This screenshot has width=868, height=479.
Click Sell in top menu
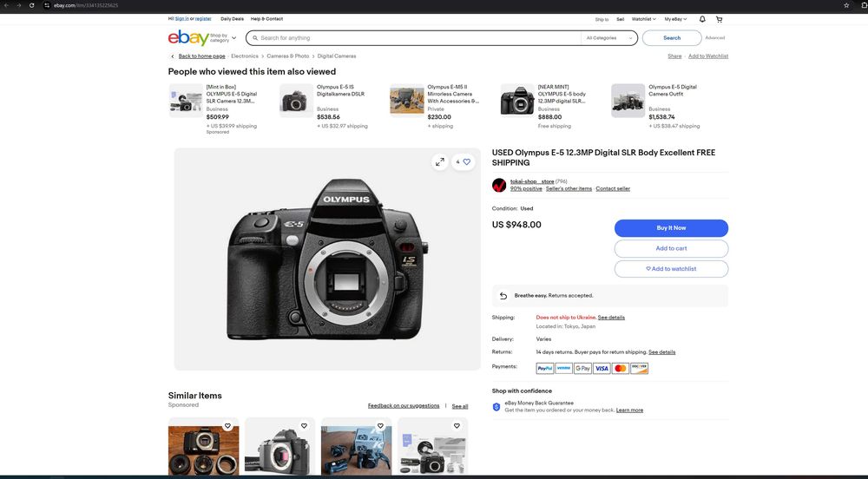[620, 19]
